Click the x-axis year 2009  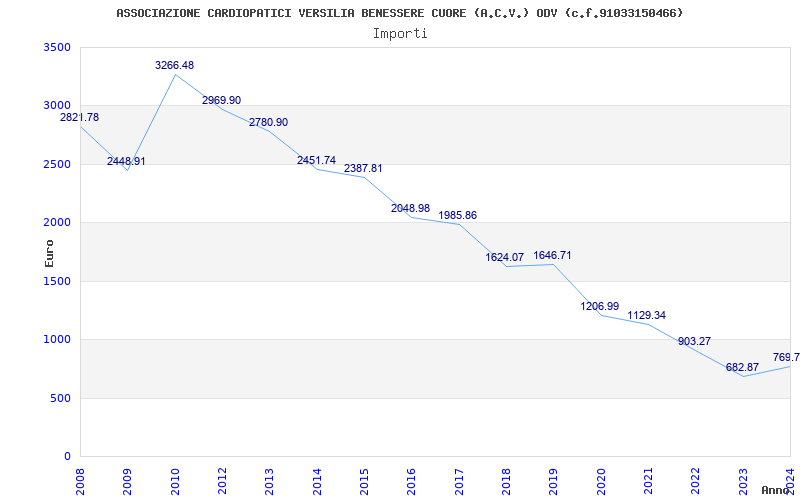[x=128, y=481]
